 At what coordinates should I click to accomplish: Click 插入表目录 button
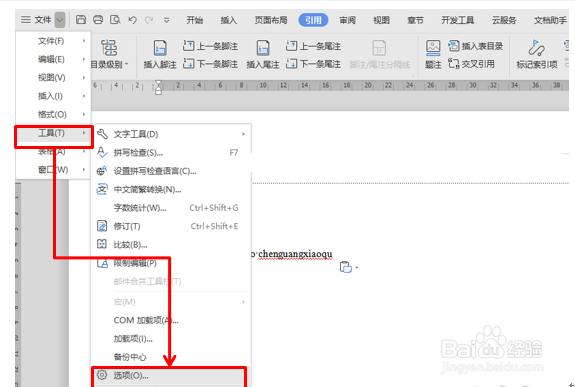pyautogui.click(x=476, y=46)
